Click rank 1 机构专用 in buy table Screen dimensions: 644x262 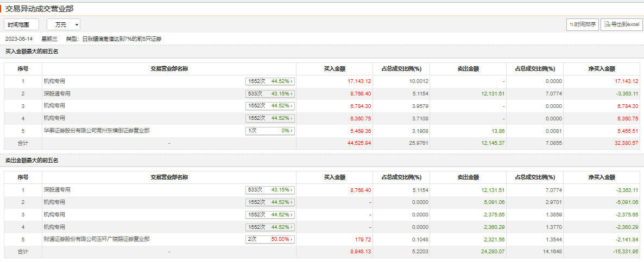[54, 81]
